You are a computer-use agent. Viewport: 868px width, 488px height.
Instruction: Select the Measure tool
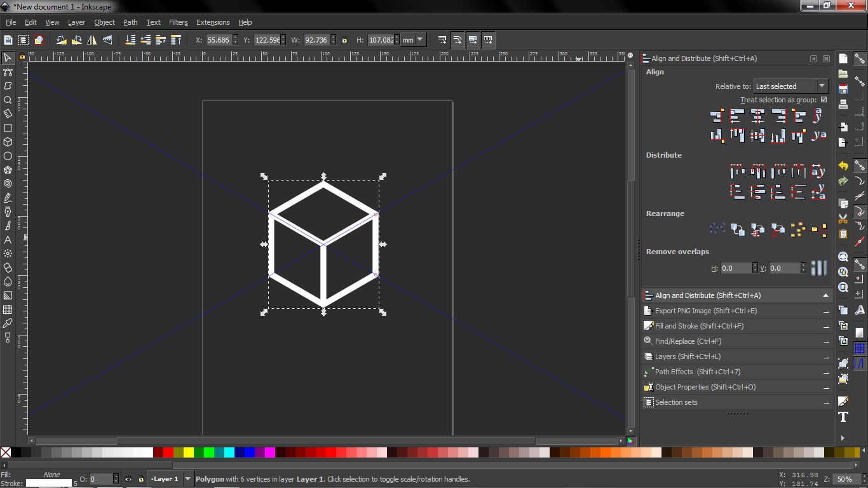[x=8, y=114]
